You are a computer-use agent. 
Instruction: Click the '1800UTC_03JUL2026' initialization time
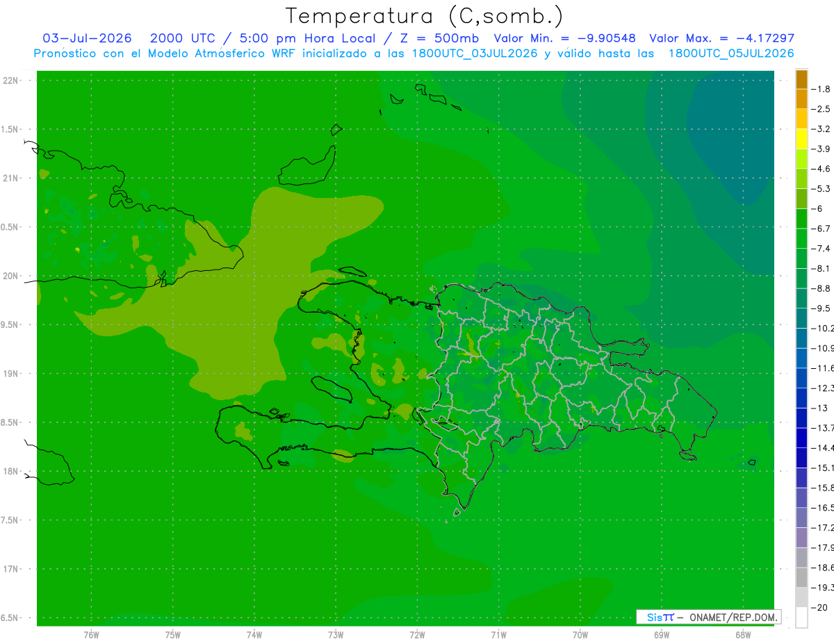(x=475, y=53)
